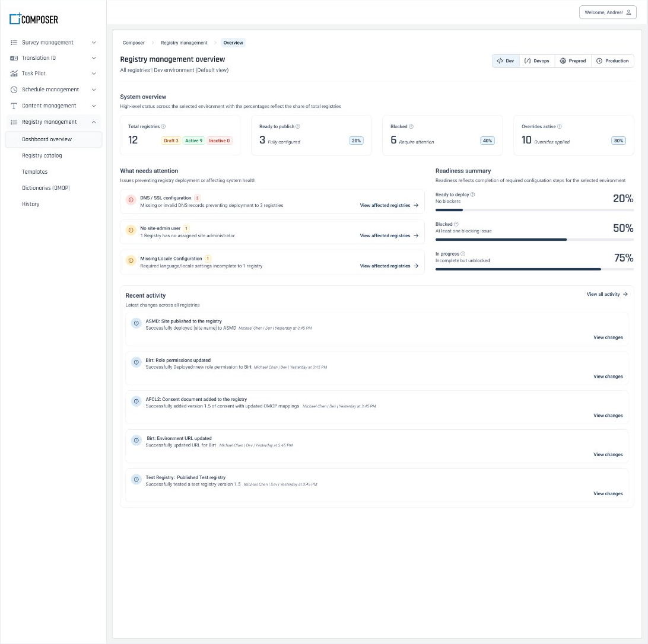View affected registries for Missing Locale Configuration
Image resolution: width=648 pixels, height=644 pixels.
pos(389,266)
